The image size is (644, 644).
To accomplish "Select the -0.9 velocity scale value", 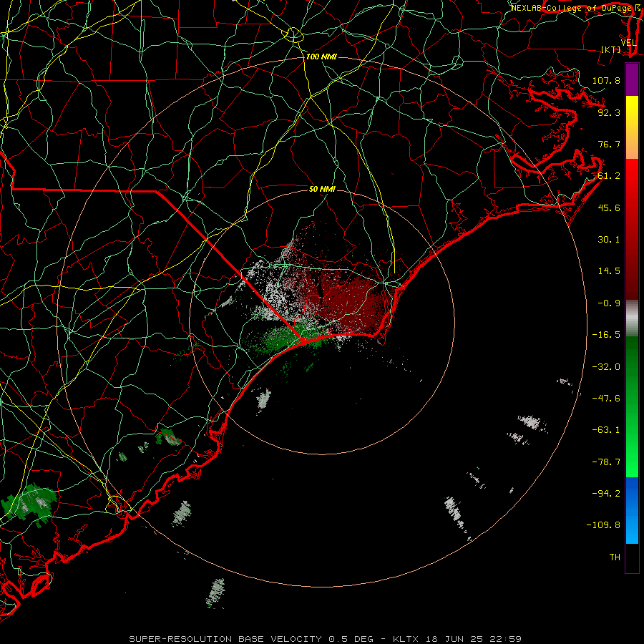I will click(x=609, y=303).
